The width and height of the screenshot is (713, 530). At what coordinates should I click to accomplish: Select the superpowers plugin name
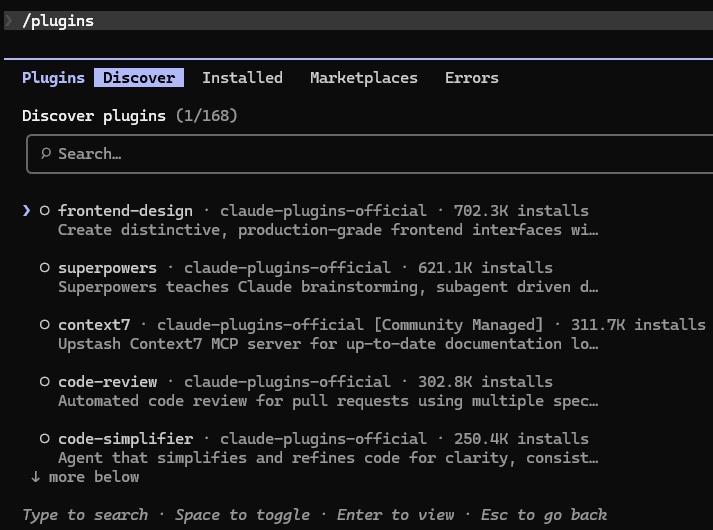[107, 268]
